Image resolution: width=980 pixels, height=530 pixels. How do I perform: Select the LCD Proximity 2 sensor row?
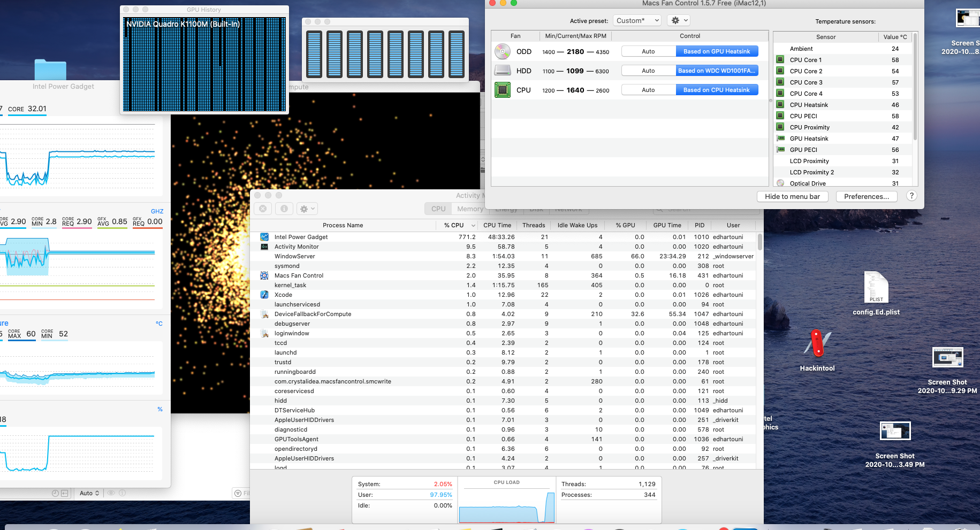pyautogui.click(x=843, y=172)
